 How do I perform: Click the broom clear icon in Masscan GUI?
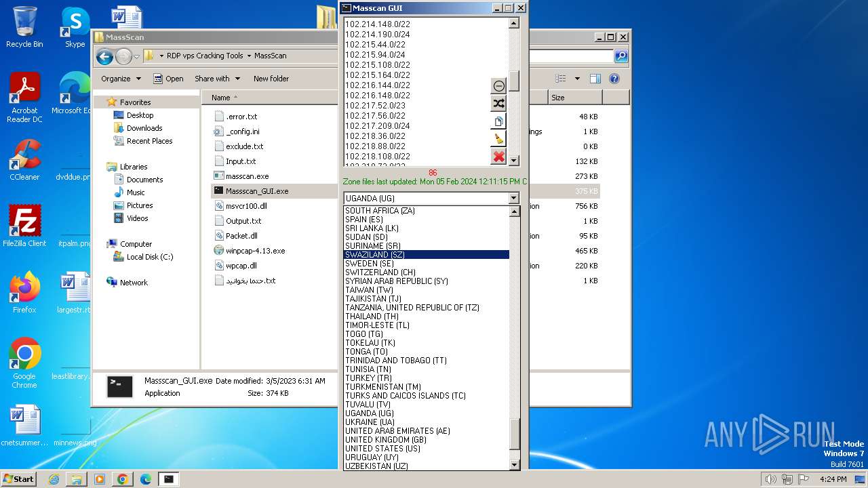coord(499,139)
